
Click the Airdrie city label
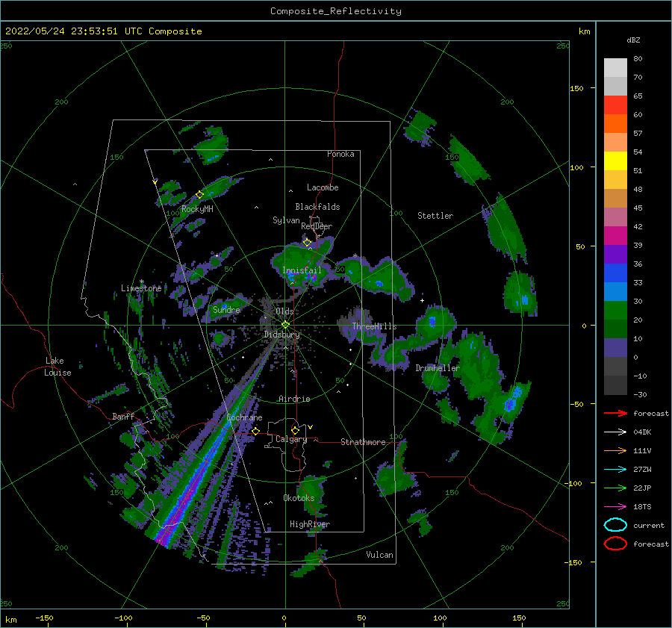tap(294, 399)
